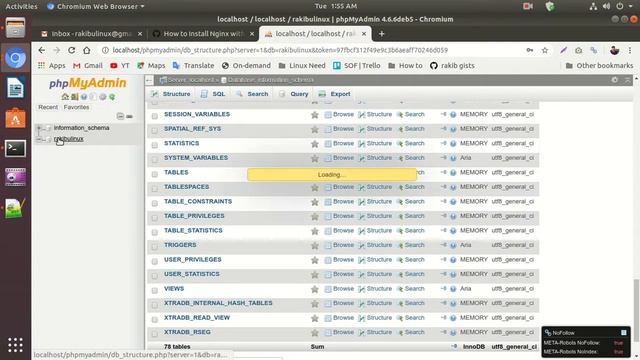
Task: Switch to the Search tab
Action: 252,94
